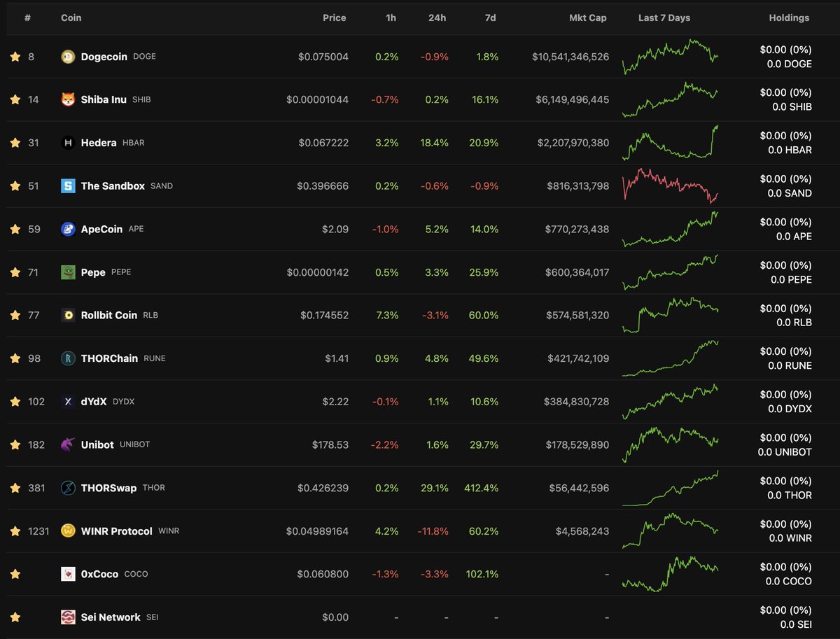Open the THORSwap coin page
This screenshot has height=639, width=840.
pyautogui.click(x=108, y=488)
